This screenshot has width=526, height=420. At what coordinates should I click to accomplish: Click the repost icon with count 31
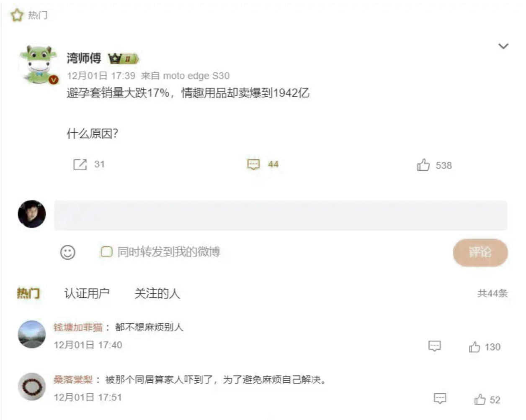point(80,164)
